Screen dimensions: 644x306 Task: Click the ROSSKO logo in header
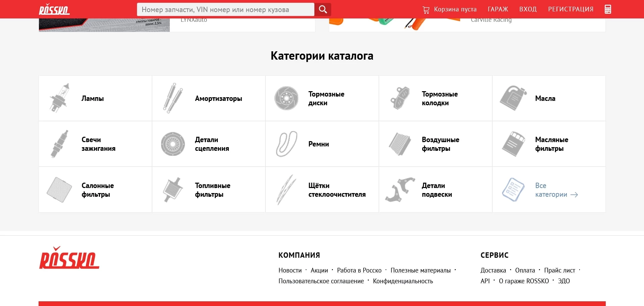pos(54,9)
